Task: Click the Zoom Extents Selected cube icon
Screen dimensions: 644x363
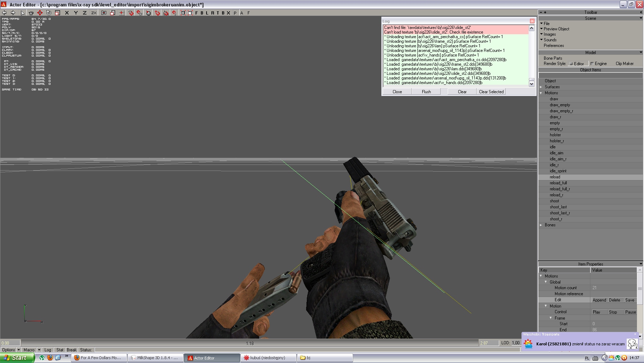Action: [x=190, y=13]
